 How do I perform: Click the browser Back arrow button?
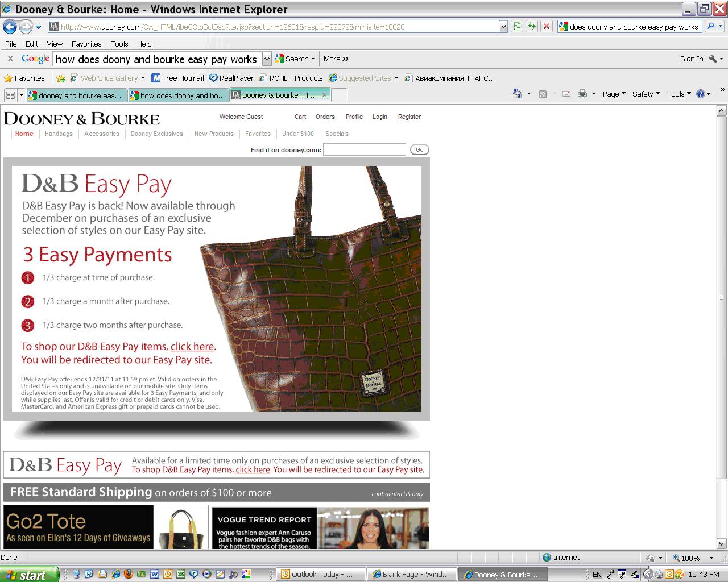point(10,27)
